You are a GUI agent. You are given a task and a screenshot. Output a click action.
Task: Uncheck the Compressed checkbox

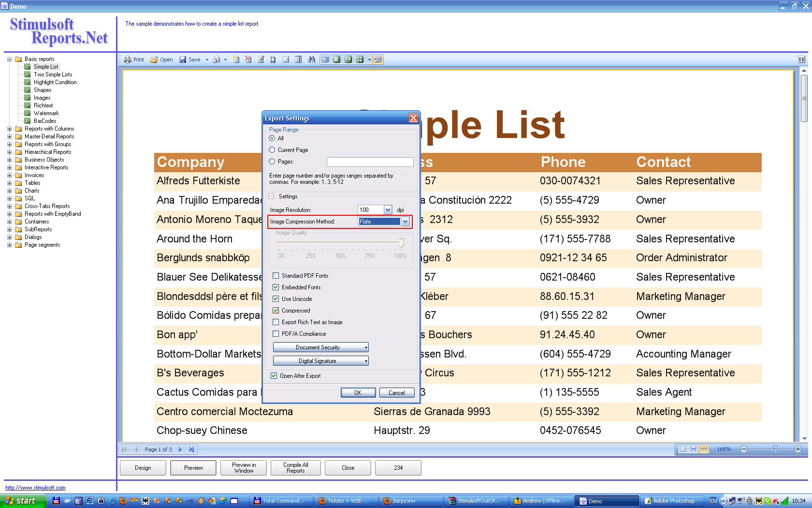[x=276, y=311]
